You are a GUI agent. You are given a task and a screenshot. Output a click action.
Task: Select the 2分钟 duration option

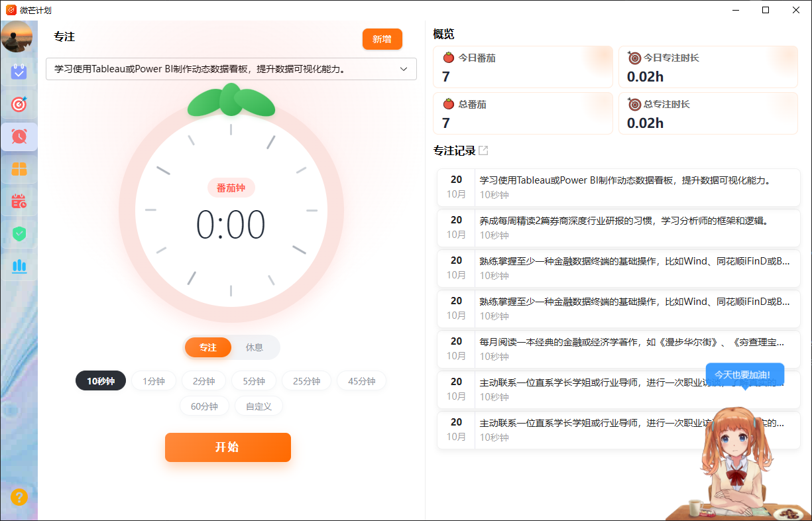tap(203, 381)
